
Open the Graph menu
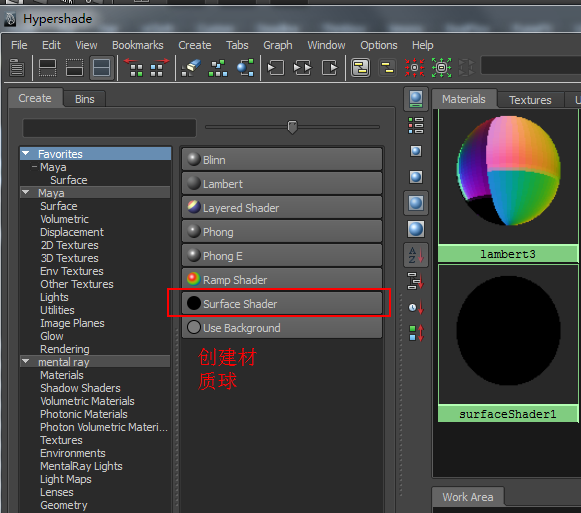(278, 45)
